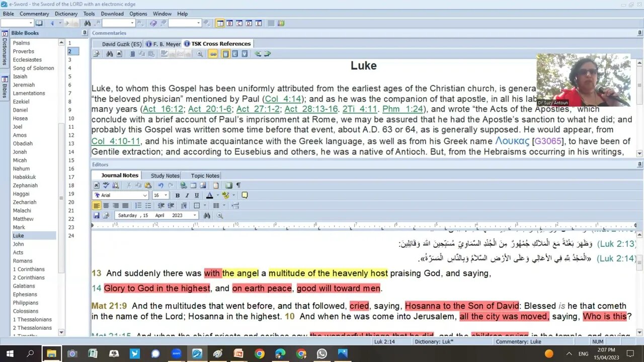Apply numbered list formatting
This screenshot has height=362, width=644.
click(x=138, y=206)
